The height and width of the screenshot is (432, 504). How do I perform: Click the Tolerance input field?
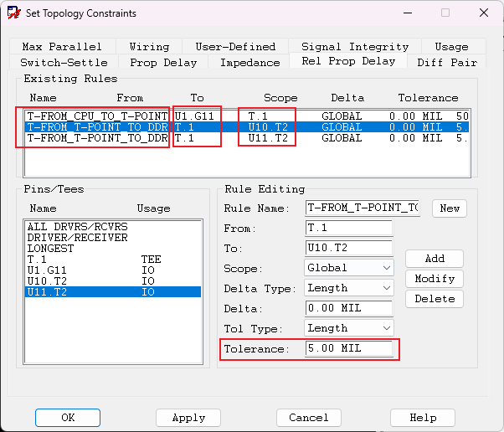coord(349,348)
